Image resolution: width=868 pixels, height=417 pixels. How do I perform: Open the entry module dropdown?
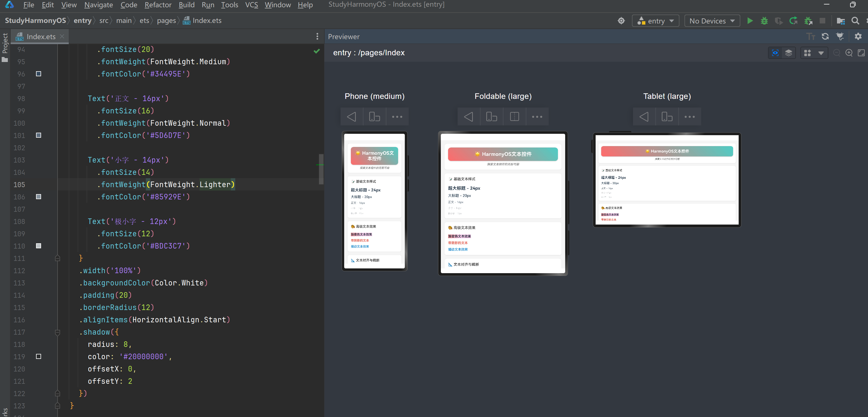655,21
